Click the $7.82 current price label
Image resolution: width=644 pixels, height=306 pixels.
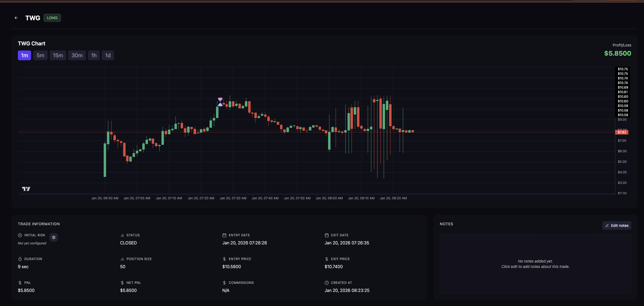tap(622, 132)
